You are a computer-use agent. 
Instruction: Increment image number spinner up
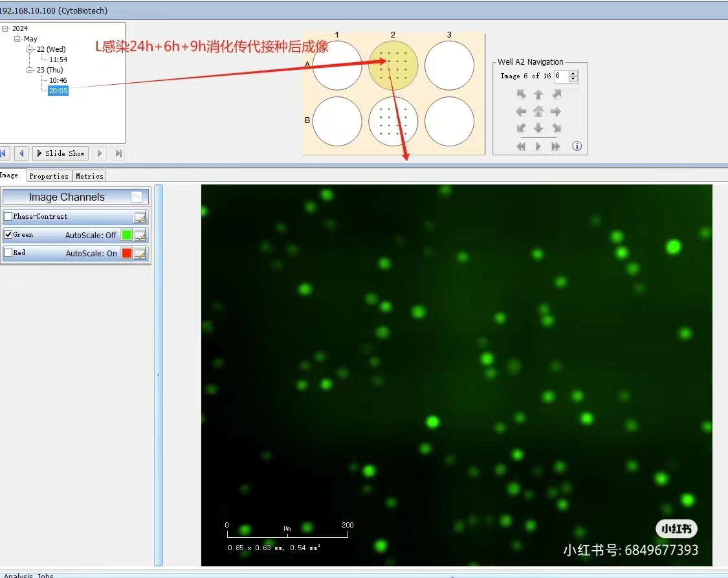[573, 73]
